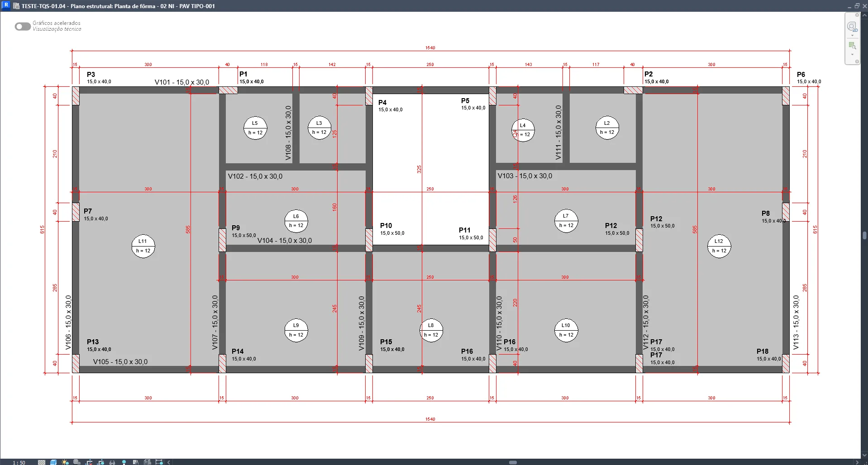Click the Show Crop Region icon

pyautogui.click(x=100, y=462)
